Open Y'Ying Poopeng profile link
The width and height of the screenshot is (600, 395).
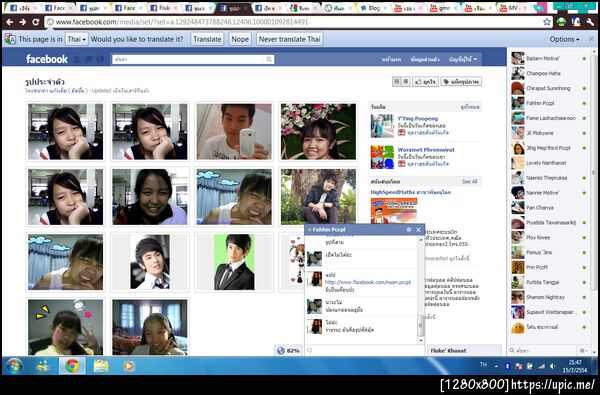coord(417,119)
